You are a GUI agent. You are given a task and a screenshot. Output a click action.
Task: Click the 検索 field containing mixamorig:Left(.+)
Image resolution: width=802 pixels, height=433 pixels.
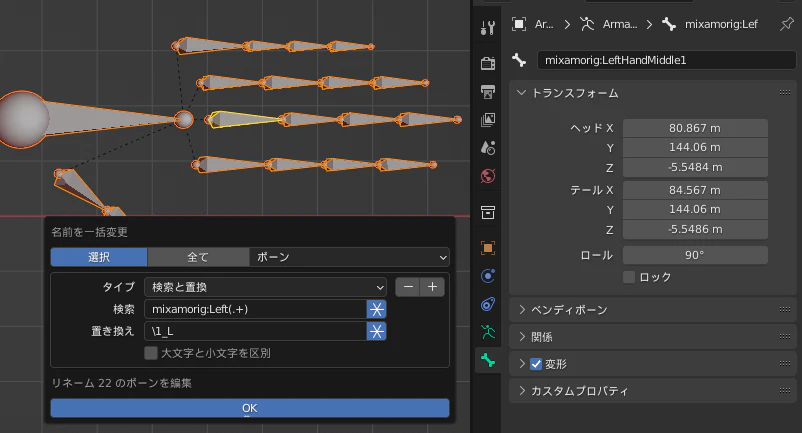click(x=255, y=309)
